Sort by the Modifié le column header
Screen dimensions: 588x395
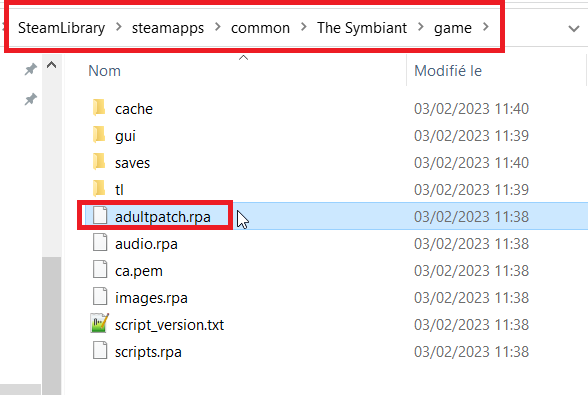(448, 71)
